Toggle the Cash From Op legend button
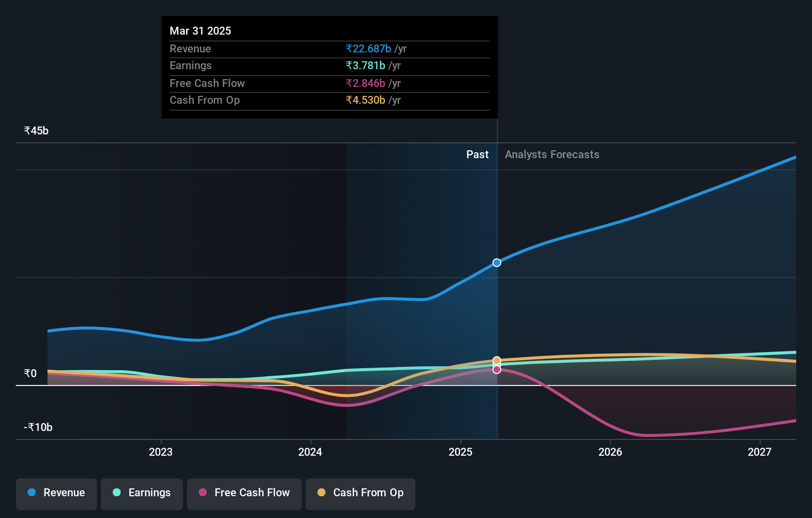812x518 pixels. pyautogui.click(x=361, y=494)
